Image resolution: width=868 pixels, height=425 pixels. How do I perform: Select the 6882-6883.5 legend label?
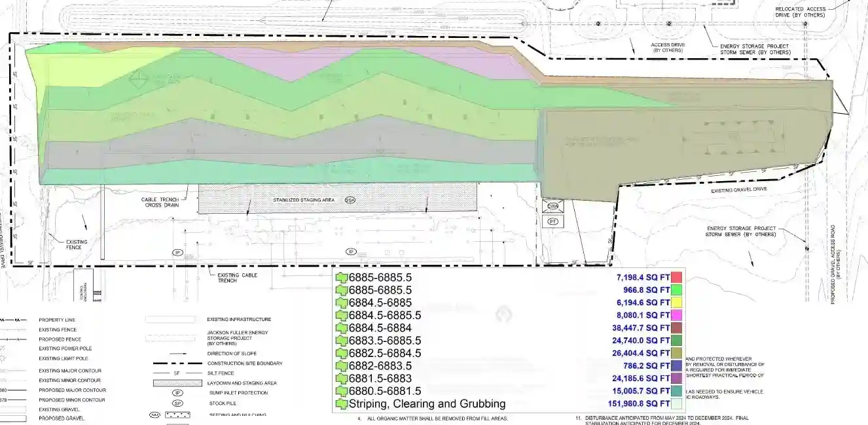point(380,365)
